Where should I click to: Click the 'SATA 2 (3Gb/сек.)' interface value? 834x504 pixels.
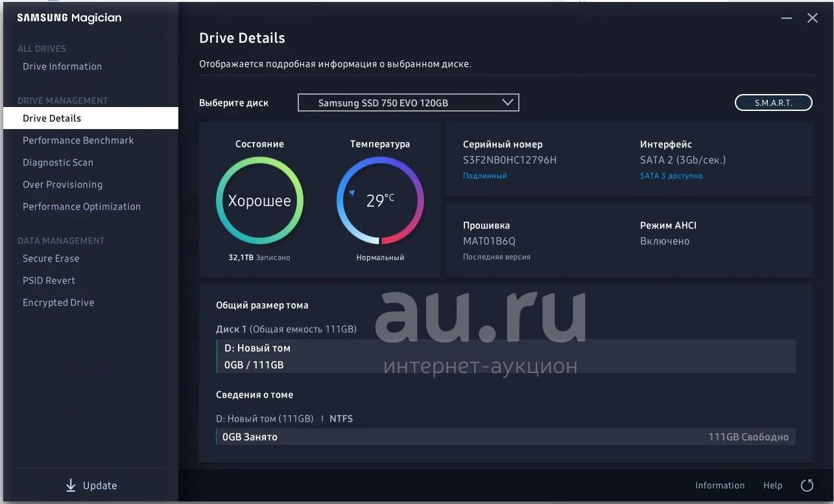[683, 160]
